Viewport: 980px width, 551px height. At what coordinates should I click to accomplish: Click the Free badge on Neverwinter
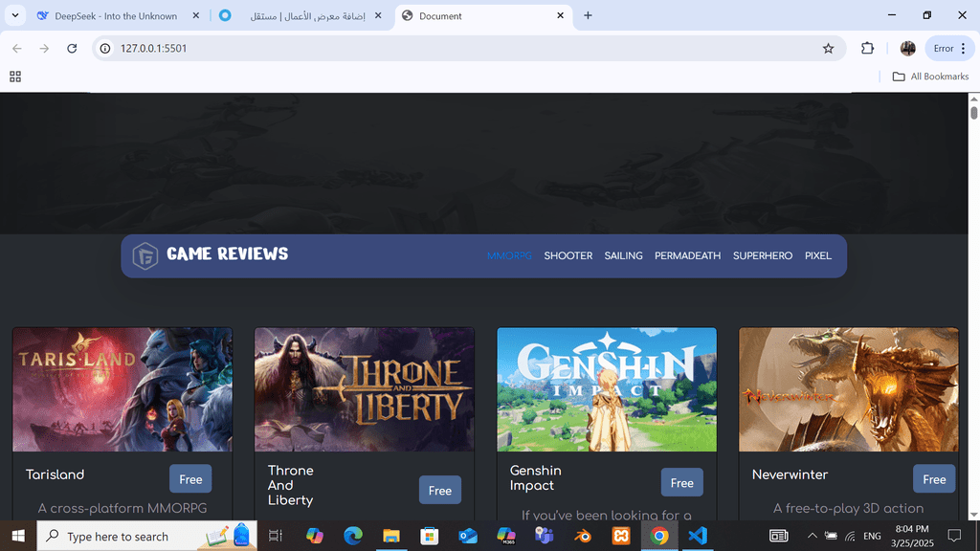934,479
